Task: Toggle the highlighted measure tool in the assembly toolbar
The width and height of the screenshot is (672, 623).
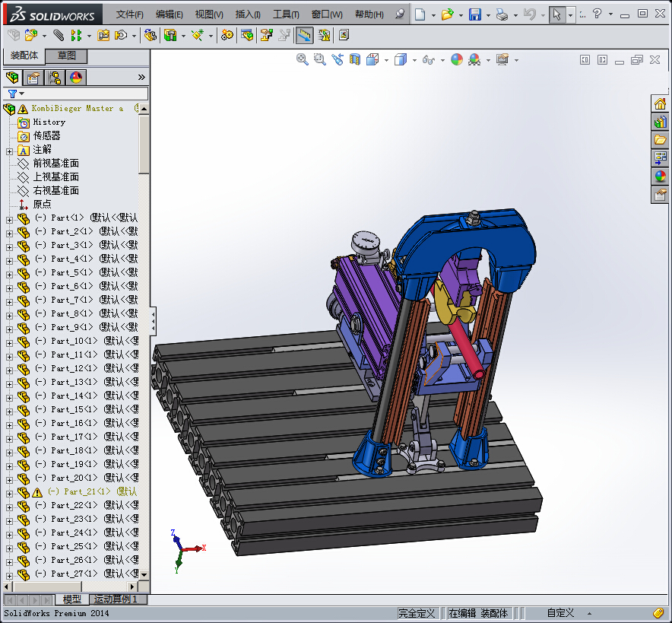Action: (304, 35)
